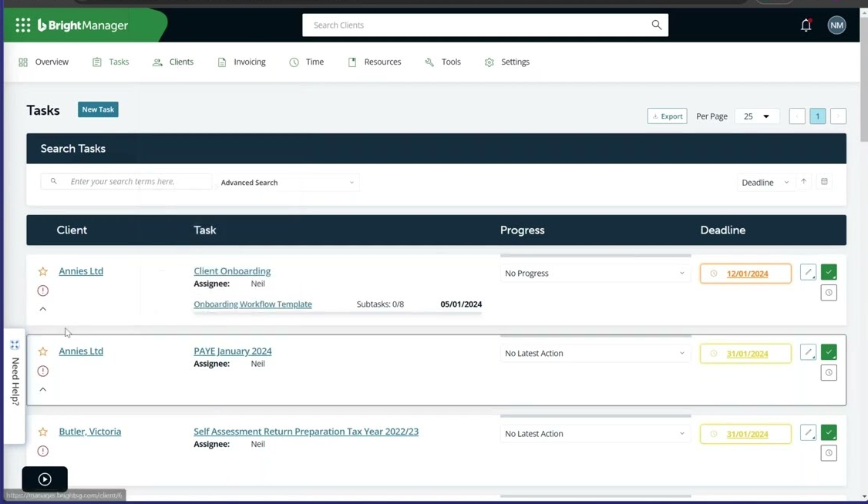Open the Onboarding Workflow Template link
This screenshot has width=868, height=504.
point(253,304)
